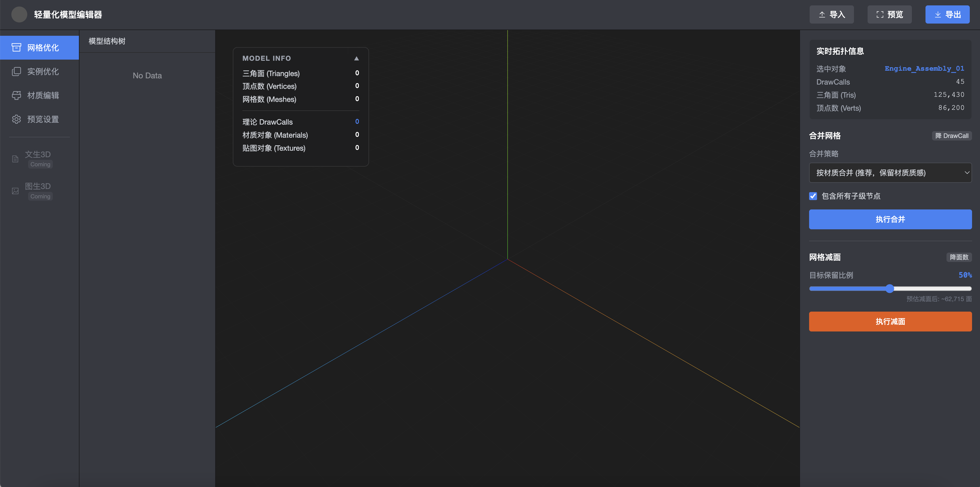The height and width of the screenshot is (487, 980).
Task: Click the 文生3D document icon
Action: click(15, 159)
